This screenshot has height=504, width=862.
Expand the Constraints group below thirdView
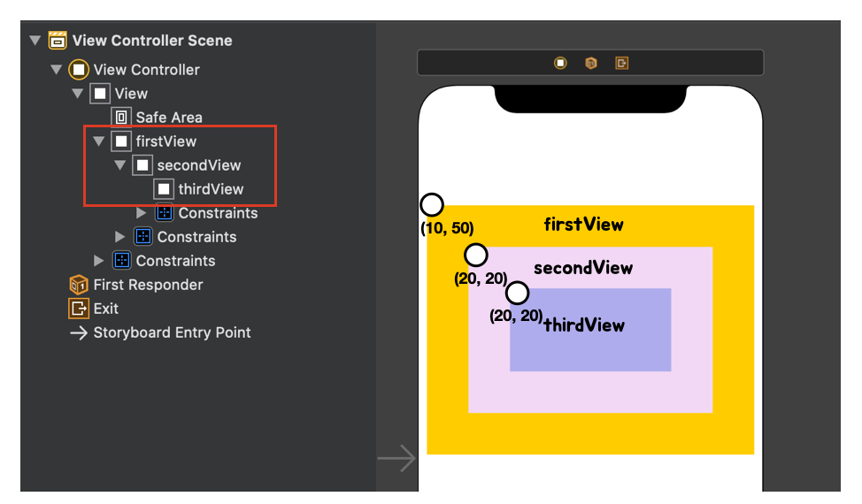pos(142,212)
